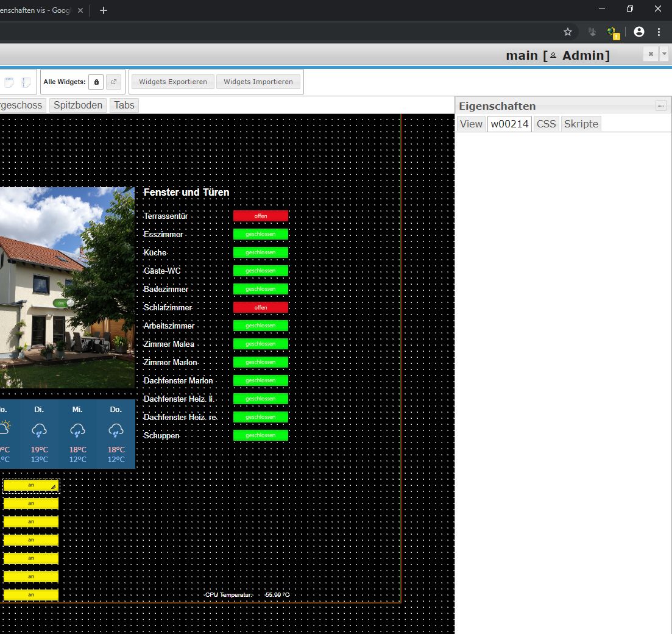This screenshot has width=672, height=634.
Task: Click the green Esszimmer geschlossen indicator
Action: 261,234
